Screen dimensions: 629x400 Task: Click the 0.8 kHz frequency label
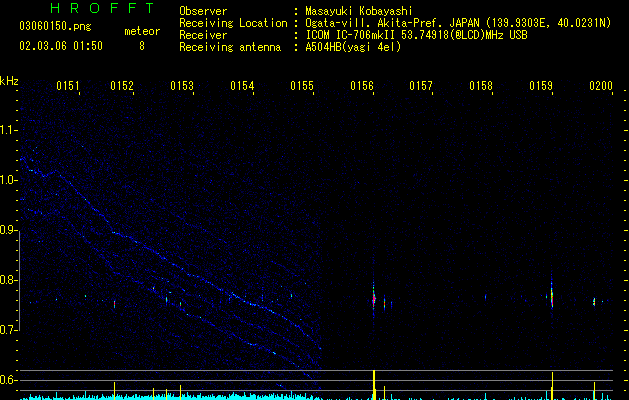(9, 280)
